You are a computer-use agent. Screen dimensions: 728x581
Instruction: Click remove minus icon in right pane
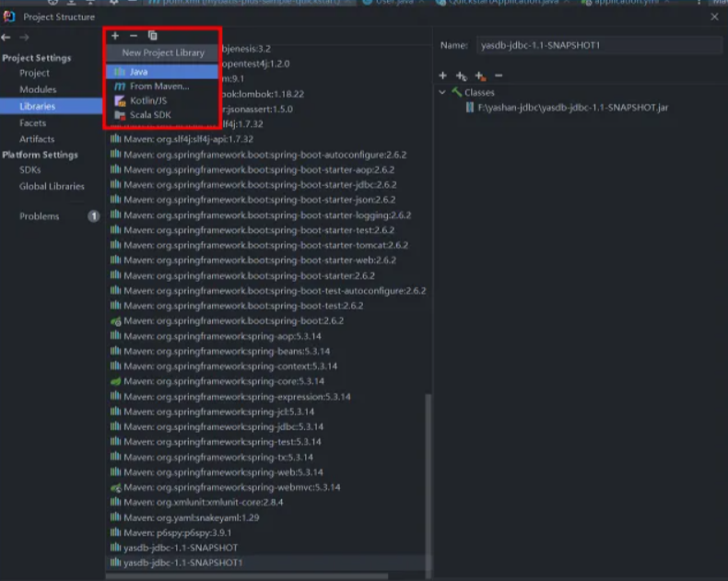pyautogui.click(x=499, y=76)
